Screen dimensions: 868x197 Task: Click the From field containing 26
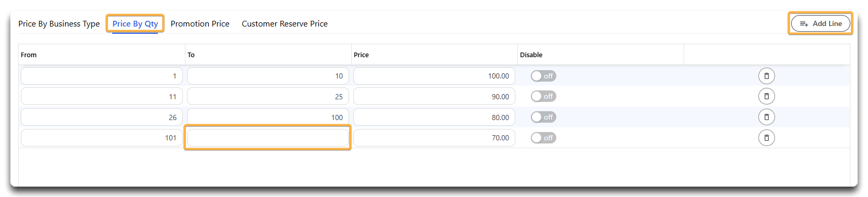pyautogui.click(x=102, y=117)
